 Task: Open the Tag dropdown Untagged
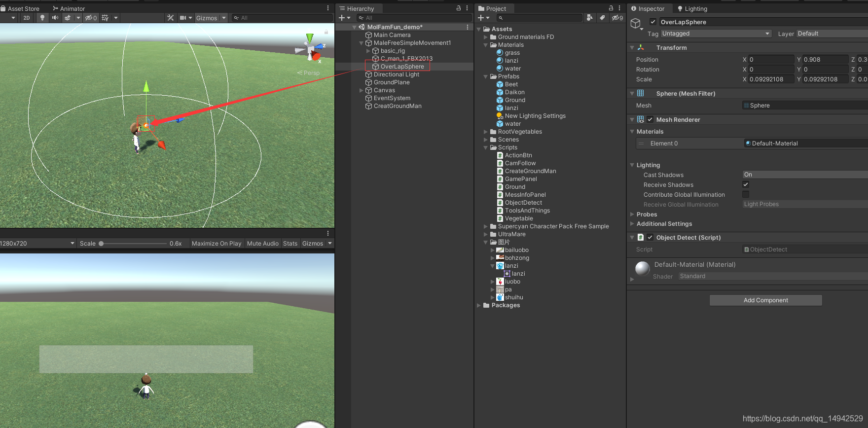[716, 34]
